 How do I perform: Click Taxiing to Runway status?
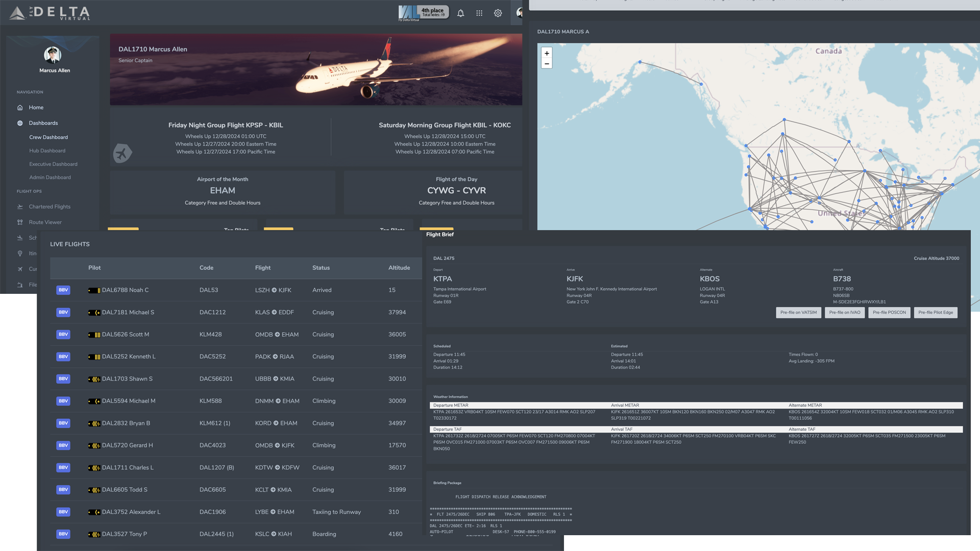tap(336, 512)
